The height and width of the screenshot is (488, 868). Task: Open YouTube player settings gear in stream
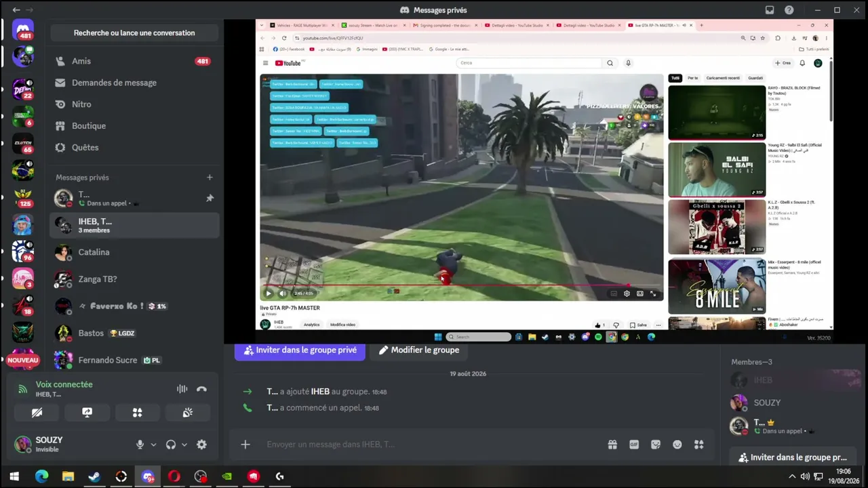[x=627, y=293]
